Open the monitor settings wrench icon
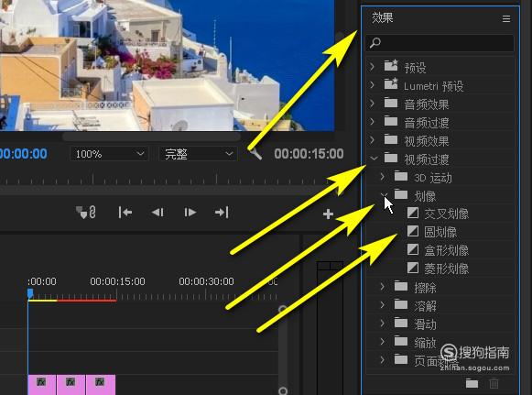This screenshot has width=532, height=395. pyautogui.click(x=255, y=154)
